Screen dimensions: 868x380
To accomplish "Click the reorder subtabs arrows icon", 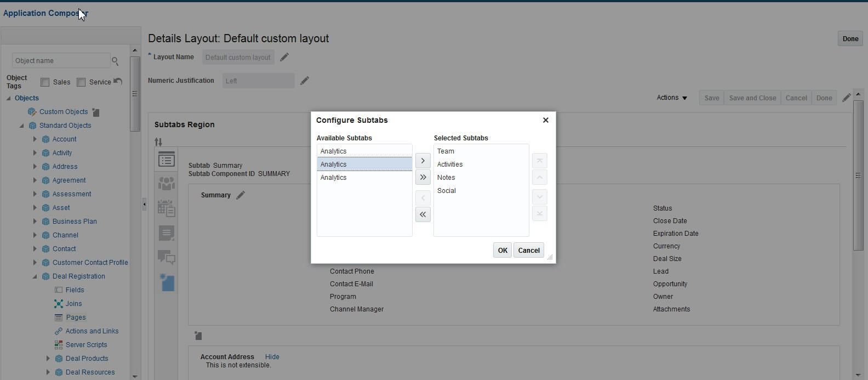I will [x=158, y=142].
